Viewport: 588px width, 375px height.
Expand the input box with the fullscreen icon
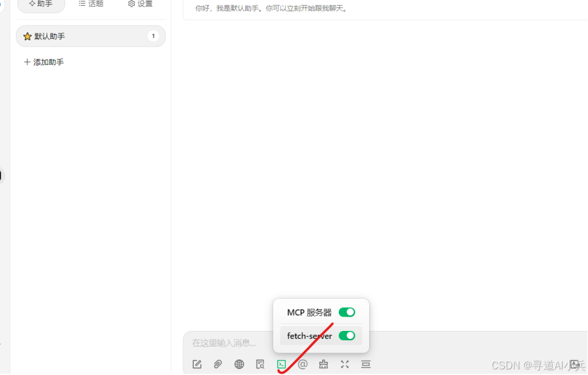point(345,364)
